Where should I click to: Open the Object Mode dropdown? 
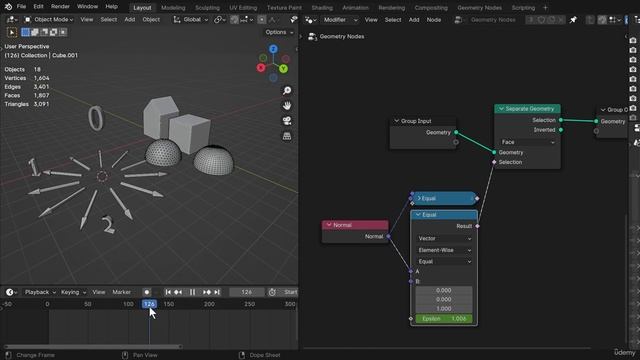pos(49,20)
